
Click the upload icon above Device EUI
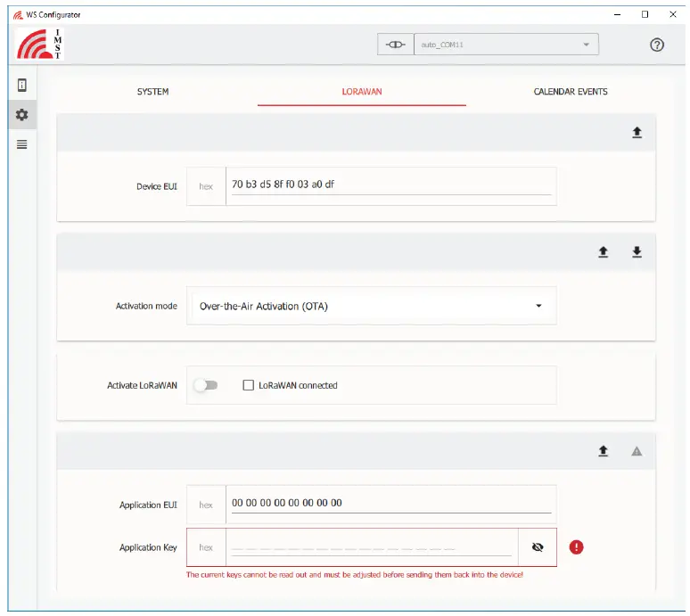click(637, 132)
